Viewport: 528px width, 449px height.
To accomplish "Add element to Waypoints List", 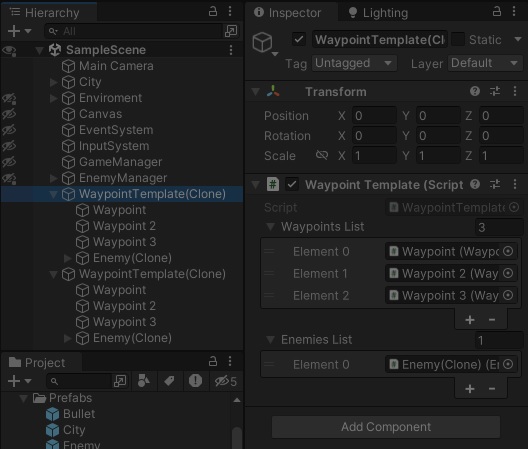I will [470, 320].
